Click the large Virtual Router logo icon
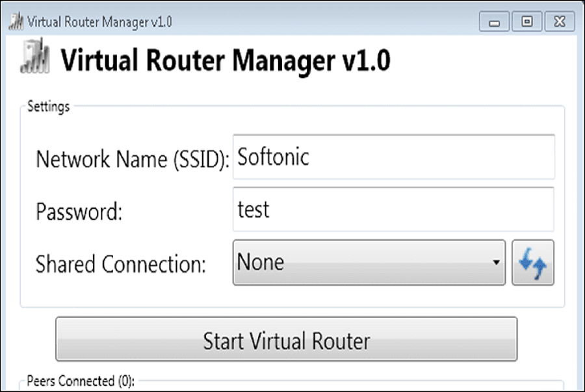 tap(34, 56)
